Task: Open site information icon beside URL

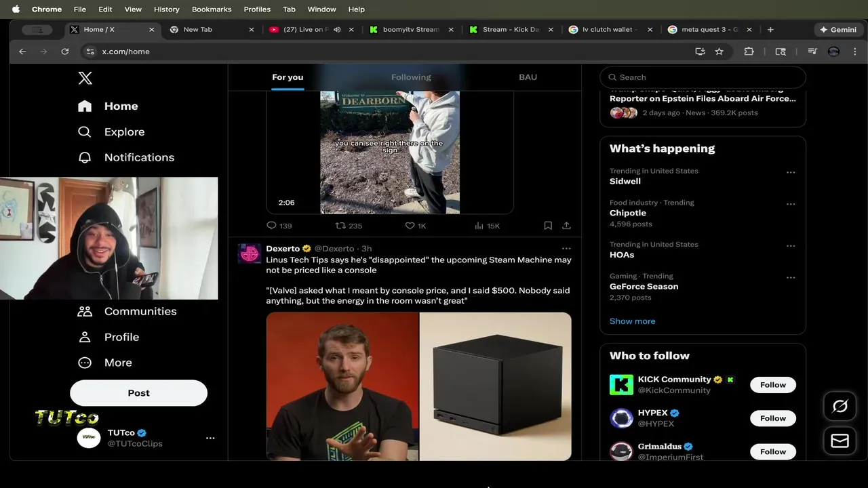Action: click(x=90, y=52)
